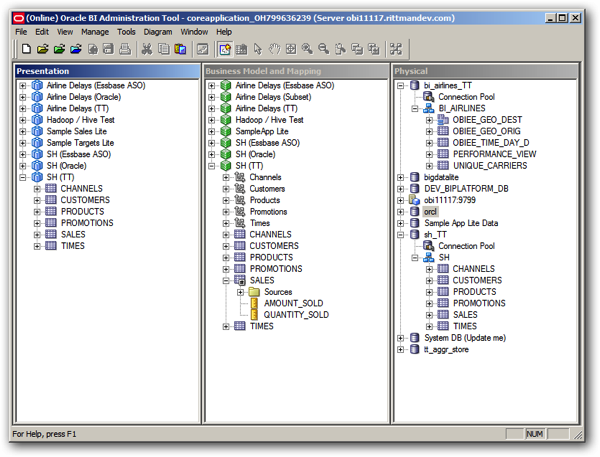Select the Pan hand tool
The height and width of the screenshot is (457, 600).
pos(274,49)
